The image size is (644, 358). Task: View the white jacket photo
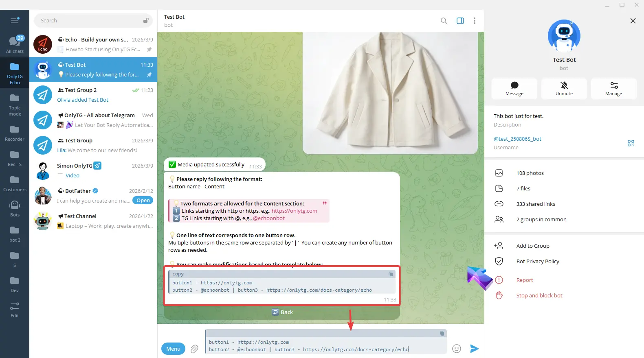pos(390,93)
